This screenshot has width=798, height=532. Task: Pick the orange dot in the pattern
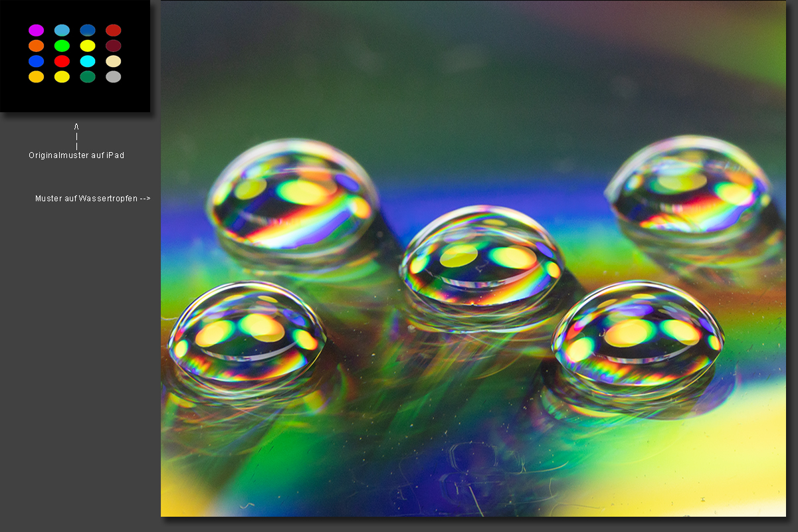point(36,46)
